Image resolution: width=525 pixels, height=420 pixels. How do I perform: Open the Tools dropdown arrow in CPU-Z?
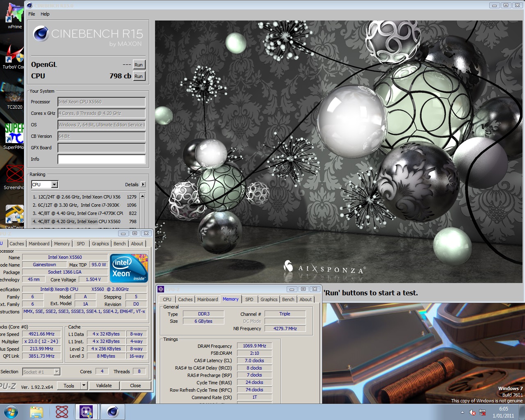(x=84, y=386)
